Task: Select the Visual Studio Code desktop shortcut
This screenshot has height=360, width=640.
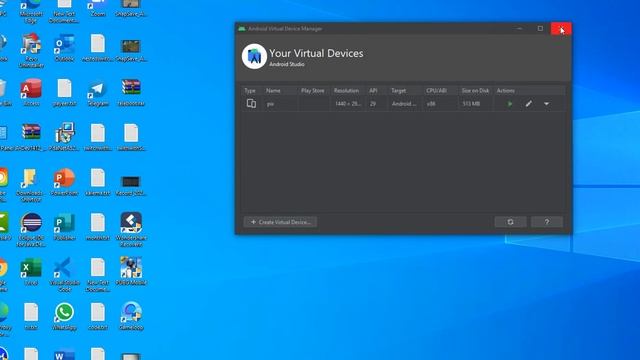Action: (x=64, y=274)
